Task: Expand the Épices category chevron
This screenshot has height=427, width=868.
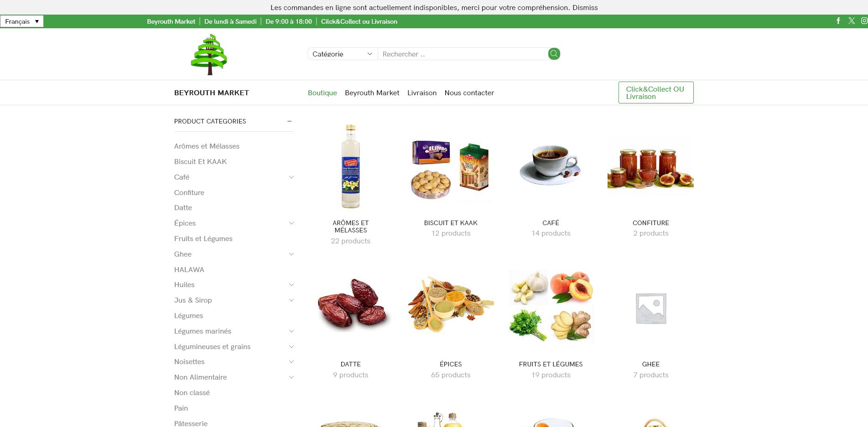Action: (291, 223)
